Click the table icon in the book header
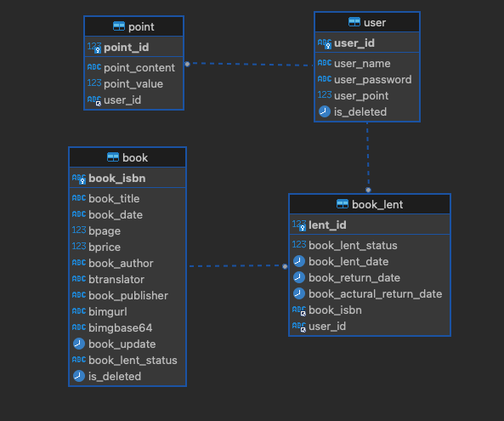Screen dimensions: 504x421 click(x=113, y=157)
